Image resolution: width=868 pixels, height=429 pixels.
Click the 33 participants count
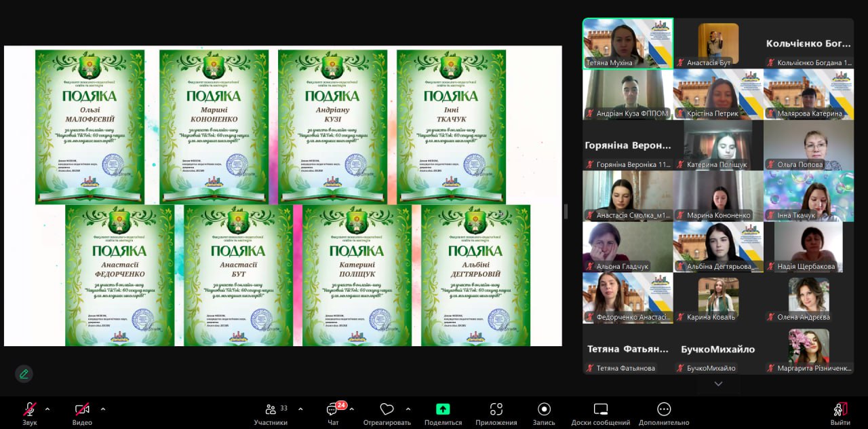pyautogui.click(x=283, y=408)
